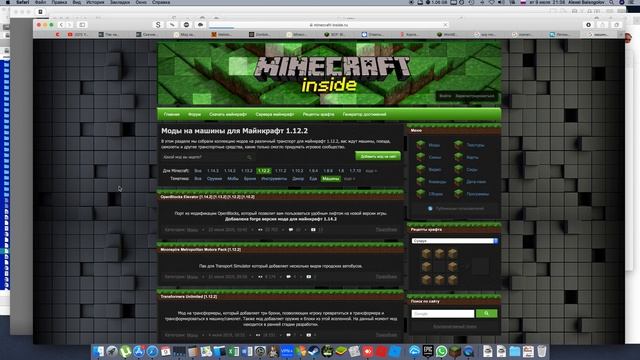Toggle Safari's sidebar button

click(x=82, y=25)
